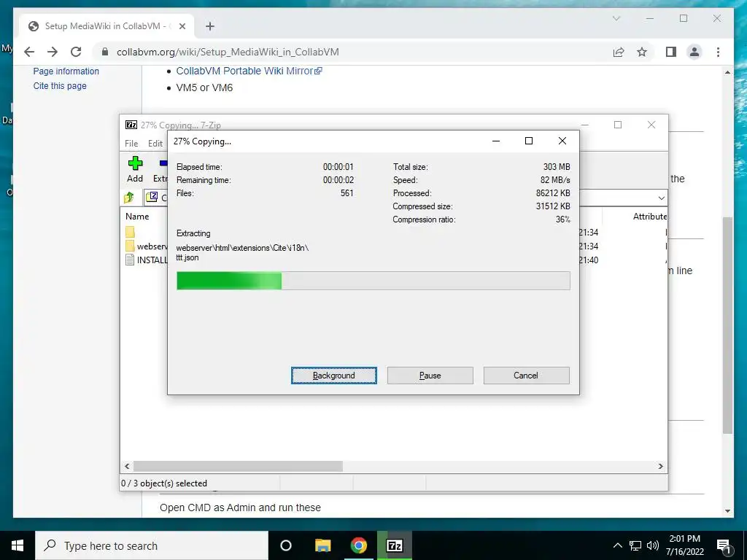Click the Processed 86212 KB value

(553, 193)
